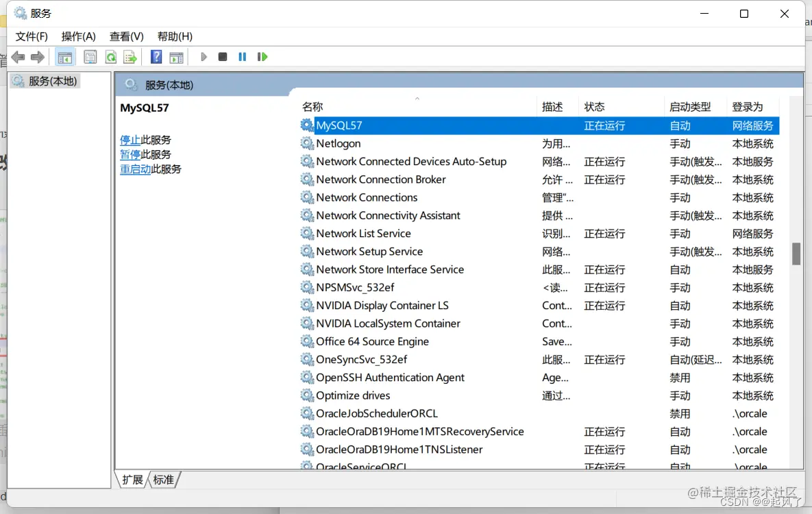Switch to the 扩展 tab
The image size is (812, 514).
click(132, 480)
